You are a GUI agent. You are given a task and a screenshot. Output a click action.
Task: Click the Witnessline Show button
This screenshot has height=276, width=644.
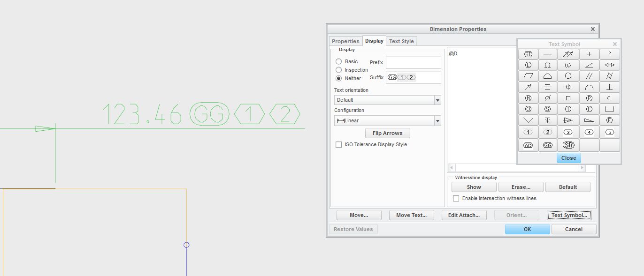tap(474, 187)
